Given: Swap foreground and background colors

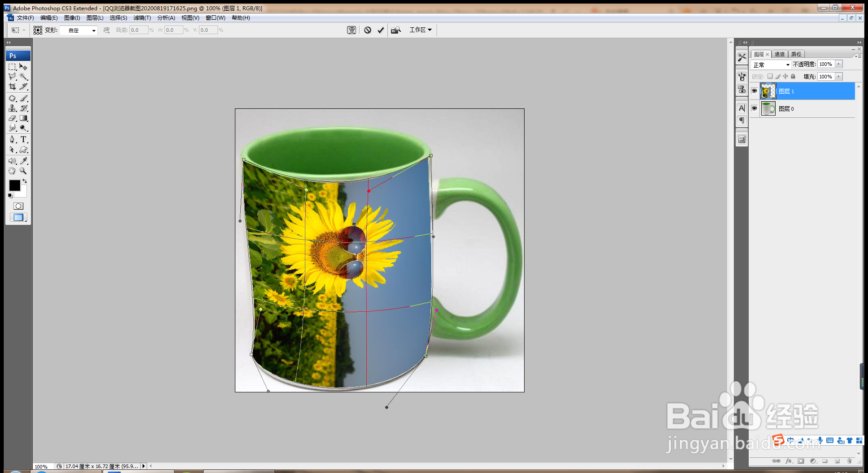Looking at the screenshot, I should (x=25, y=181).
